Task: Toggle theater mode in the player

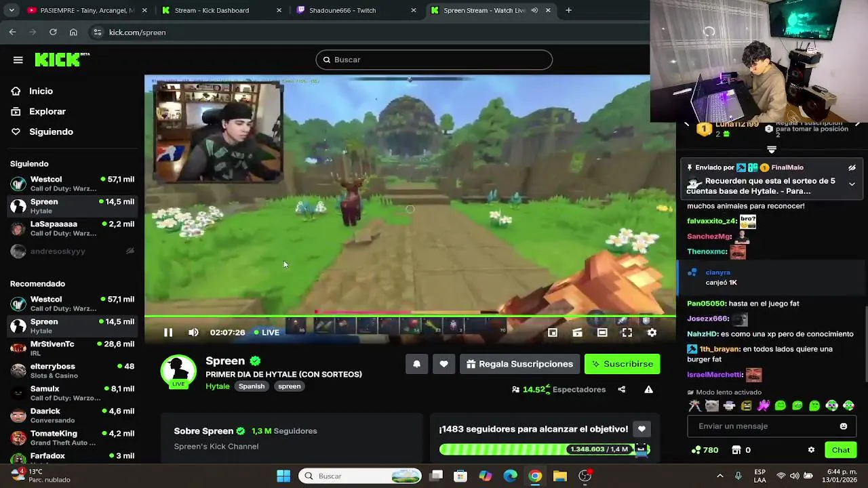Action: pyautogui.click(x=602, y=333)
